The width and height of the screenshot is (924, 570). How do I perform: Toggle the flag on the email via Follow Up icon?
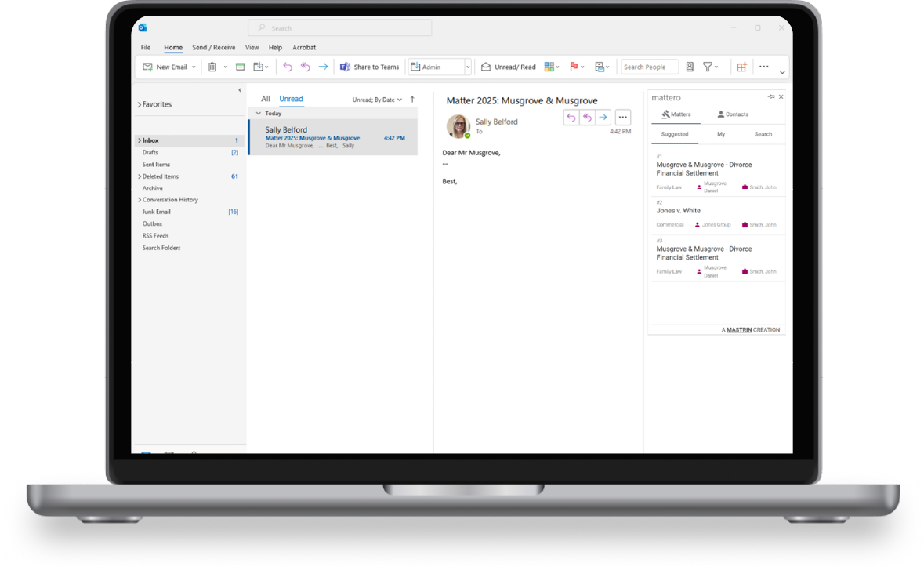click(573, 67)
